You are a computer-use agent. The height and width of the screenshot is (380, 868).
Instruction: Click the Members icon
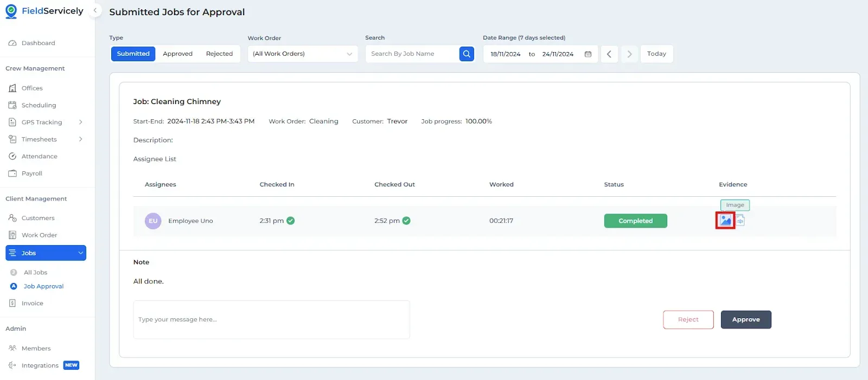12,349
